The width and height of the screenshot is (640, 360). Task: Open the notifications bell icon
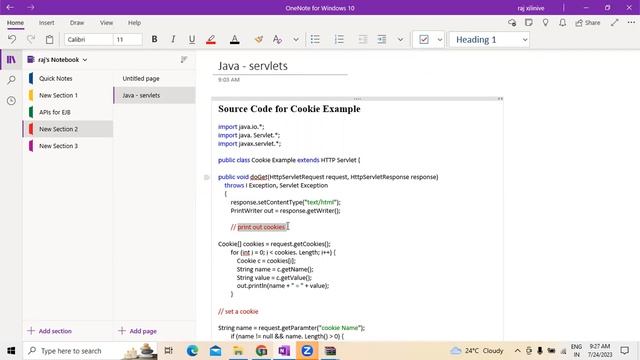point(562,23)
